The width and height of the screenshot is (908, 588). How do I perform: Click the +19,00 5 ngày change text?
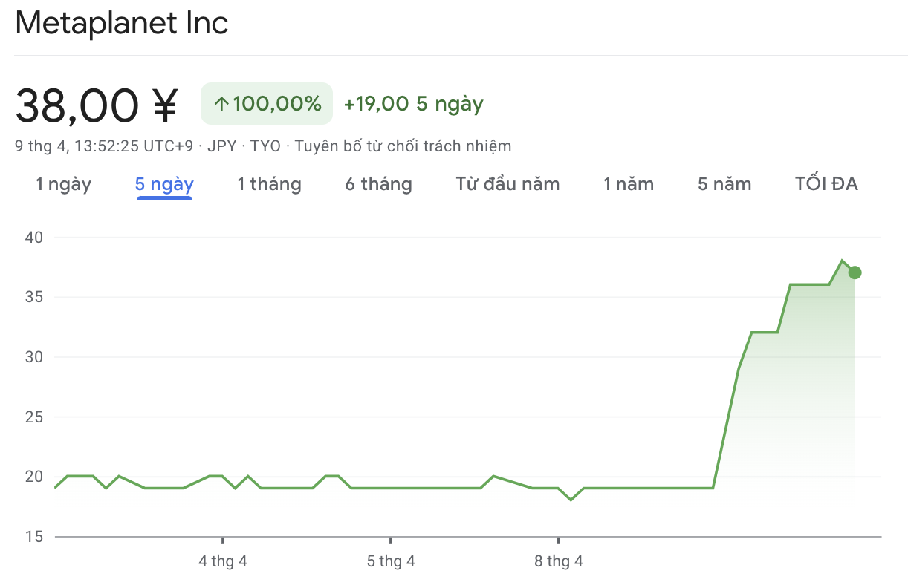pos(413,104)
